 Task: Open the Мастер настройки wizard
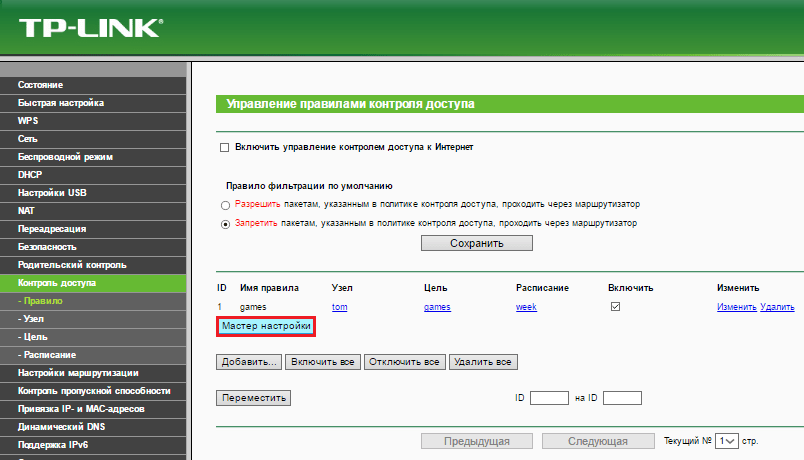pyautogui.click(x=267, y=326)
